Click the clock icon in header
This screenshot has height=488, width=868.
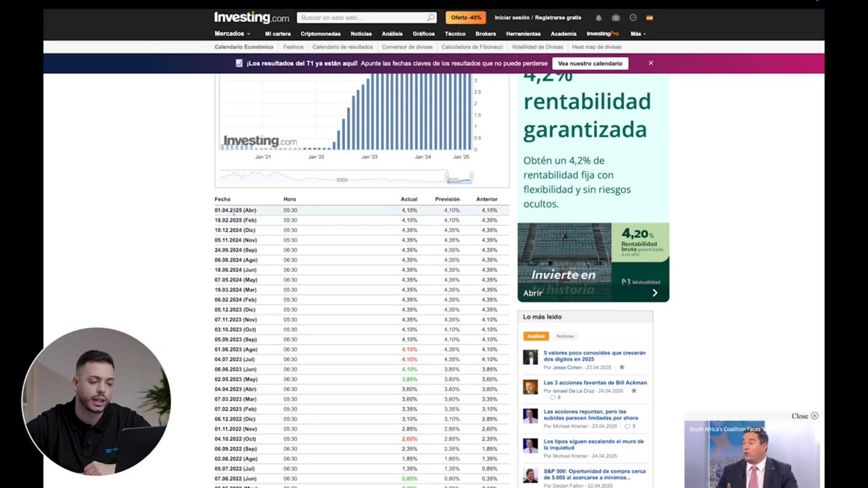point(633,18)
